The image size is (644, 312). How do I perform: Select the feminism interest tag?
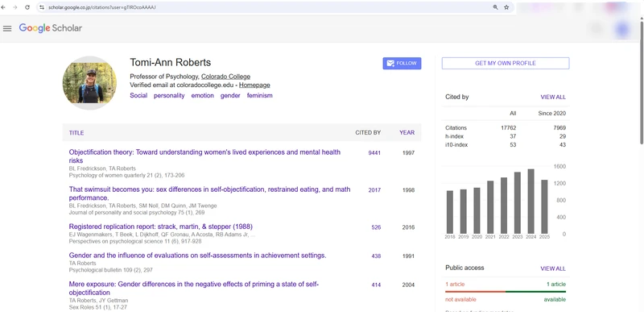[x=259, y=95]
